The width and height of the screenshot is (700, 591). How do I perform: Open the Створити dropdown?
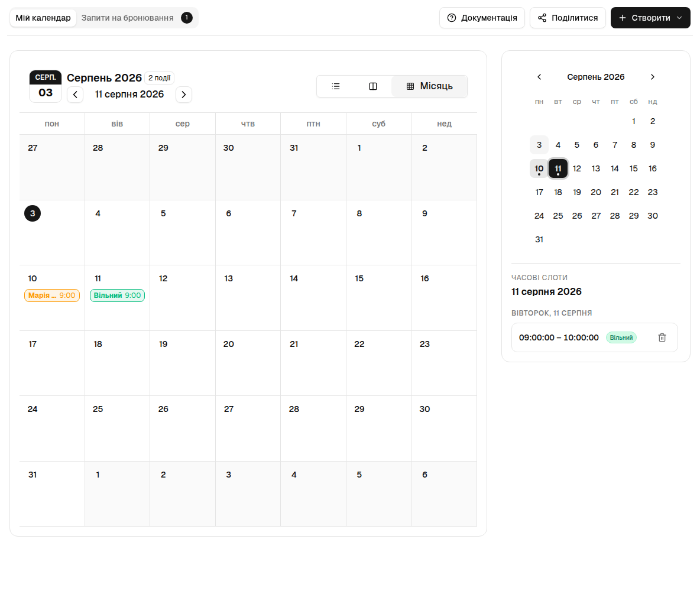pyautogui.click(x=650, y=18)
